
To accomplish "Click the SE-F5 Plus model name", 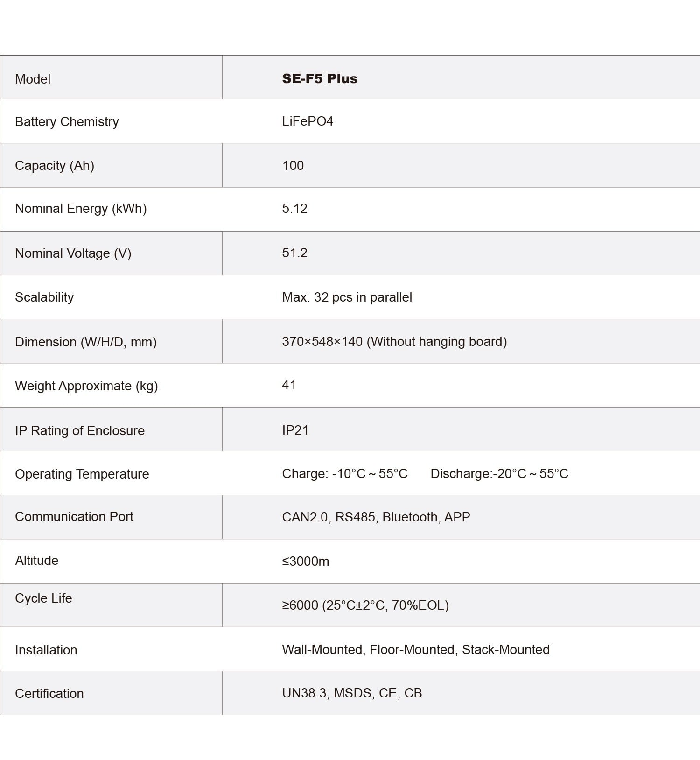I will [320, 78].
